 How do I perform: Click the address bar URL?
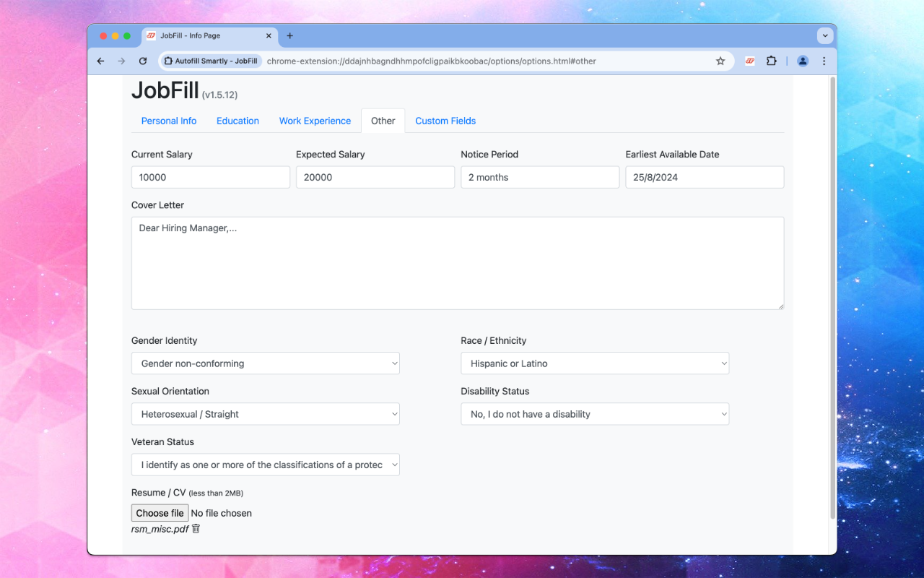point(432,61)
